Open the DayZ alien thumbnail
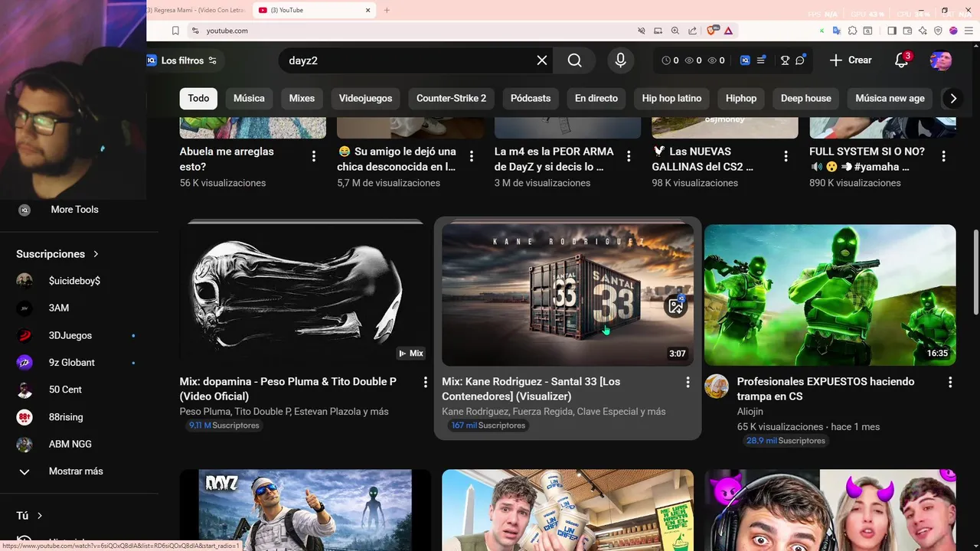Screen dimensions: 980x551 [x=305, y=510]
